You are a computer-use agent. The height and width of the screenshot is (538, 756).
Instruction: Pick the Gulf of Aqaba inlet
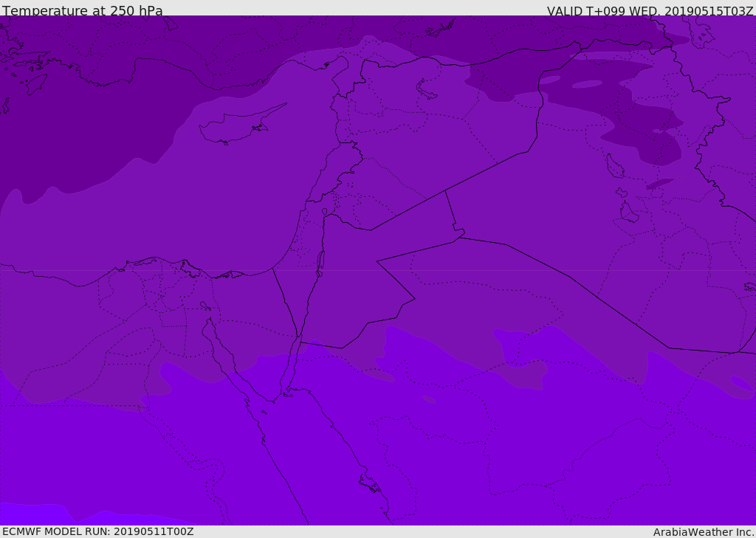pyautogui.click(x=292, y=362)
